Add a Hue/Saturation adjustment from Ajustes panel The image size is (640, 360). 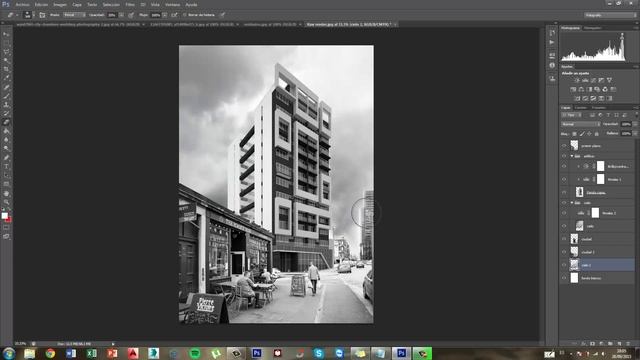click(573, 89)
